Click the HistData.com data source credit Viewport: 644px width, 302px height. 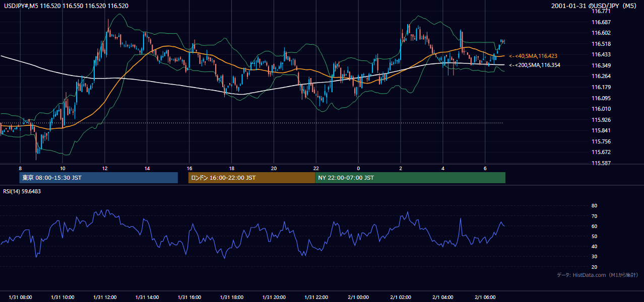tap(598, 275)
